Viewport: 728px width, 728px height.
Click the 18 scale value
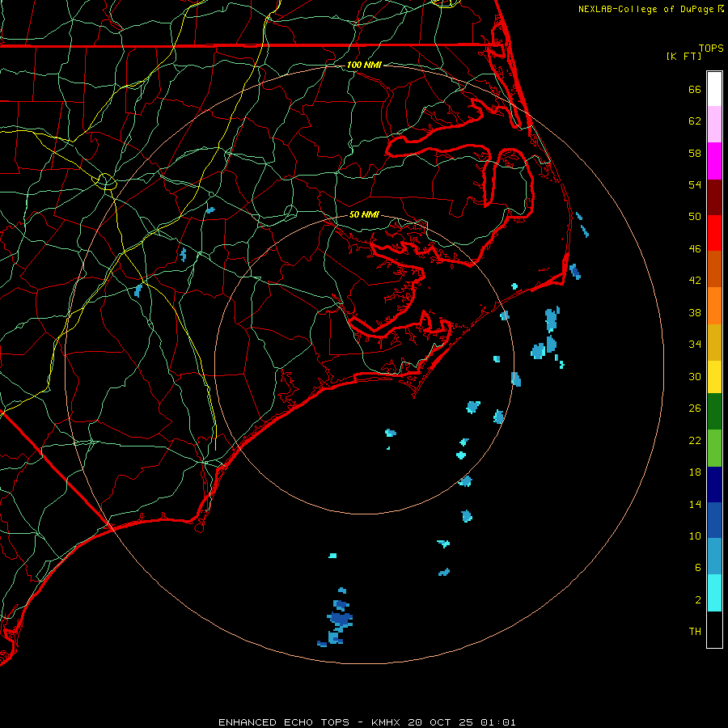point(695,472)
